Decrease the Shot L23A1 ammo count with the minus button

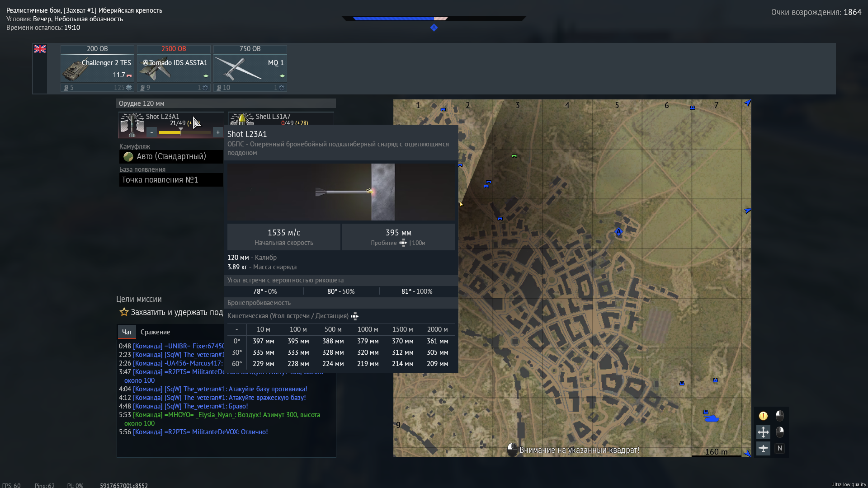[152, 132]
